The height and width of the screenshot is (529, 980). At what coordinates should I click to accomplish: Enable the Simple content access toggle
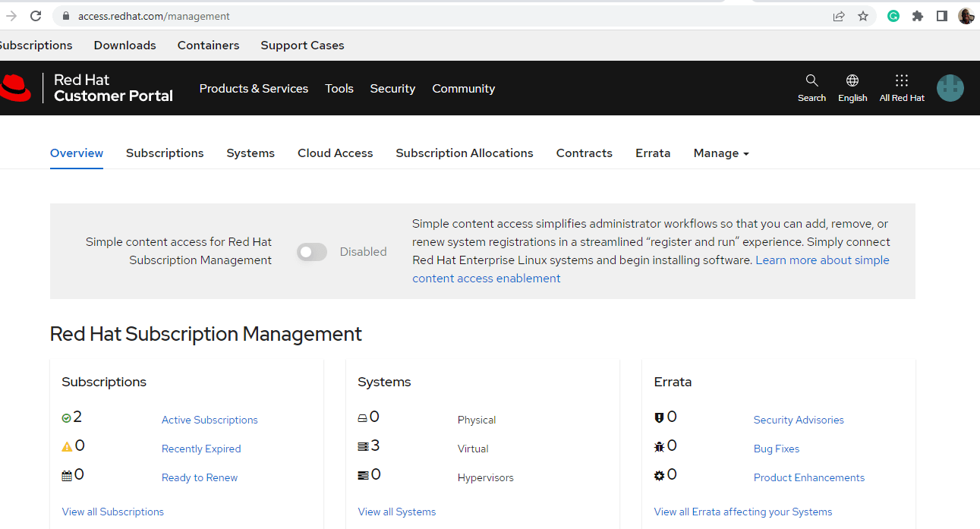(312, 252)
